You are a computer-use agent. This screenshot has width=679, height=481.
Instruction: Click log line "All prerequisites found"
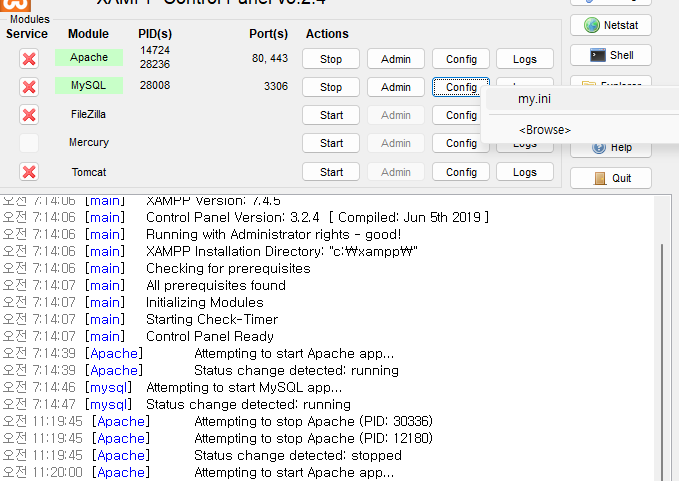click(x=216, y=285)
